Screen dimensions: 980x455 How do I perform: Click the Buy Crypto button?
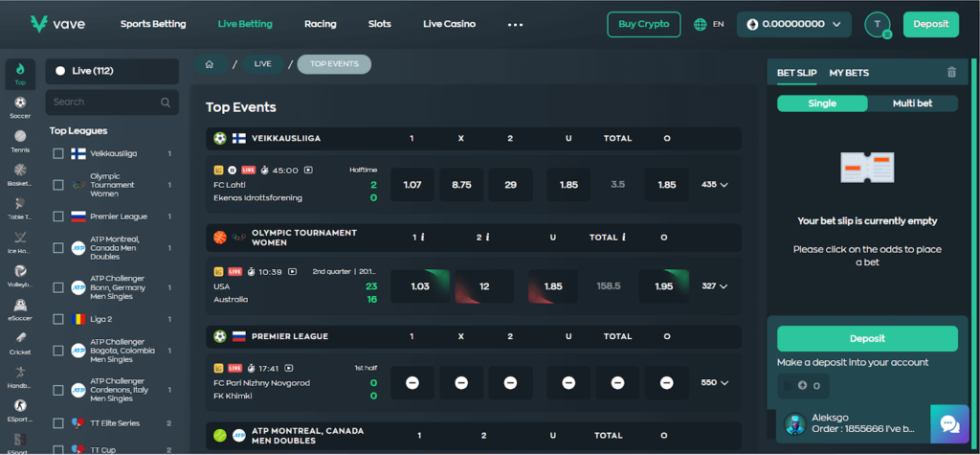[644, 24]
